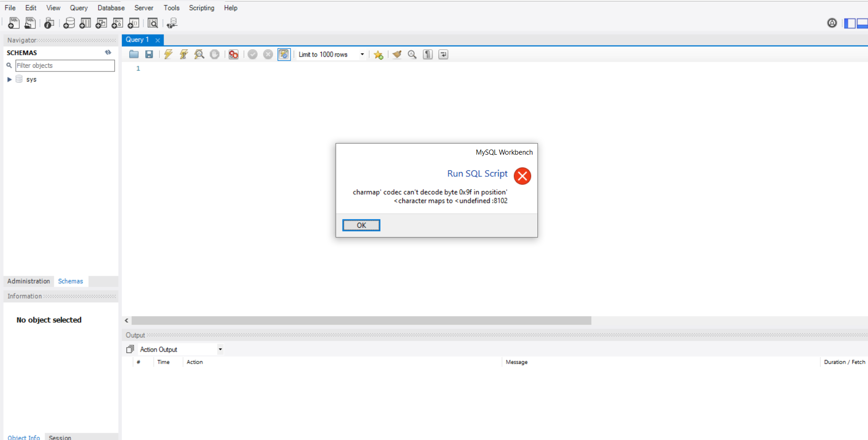The image size is (868, 440).
Task: Select the search table data icon
Action: pyautogui.click(x=153, y=23)
